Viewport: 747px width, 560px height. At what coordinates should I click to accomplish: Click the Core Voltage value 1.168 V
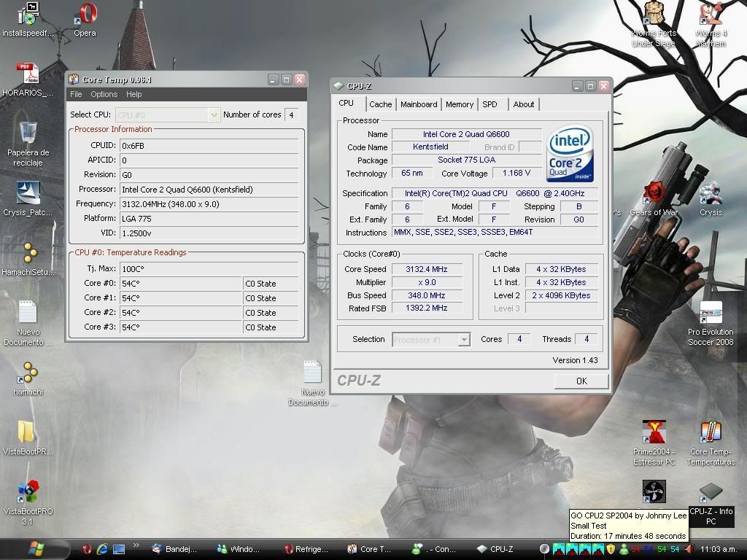pyautogui.click(x=516, y=174)
